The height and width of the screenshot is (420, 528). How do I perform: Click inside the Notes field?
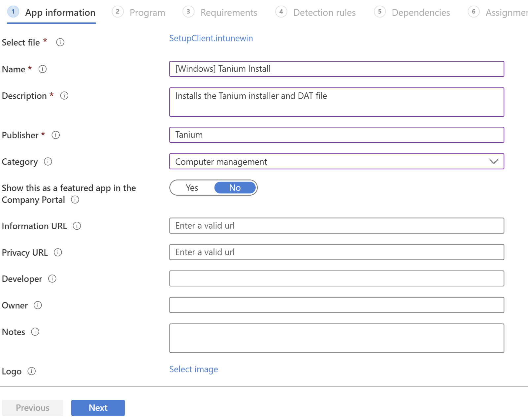(x=336, y=338)
